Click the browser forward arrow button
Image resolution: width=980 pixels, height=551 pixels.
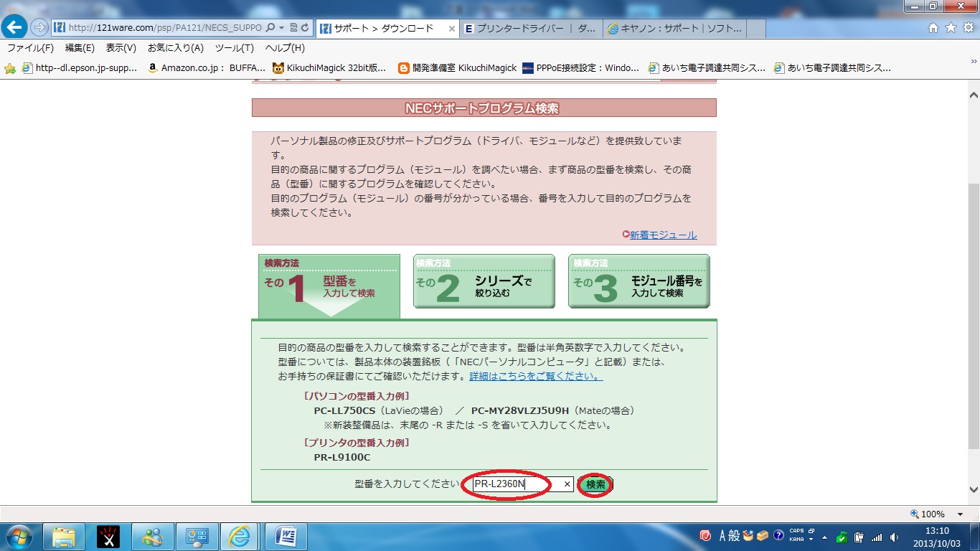click(39, 28)
